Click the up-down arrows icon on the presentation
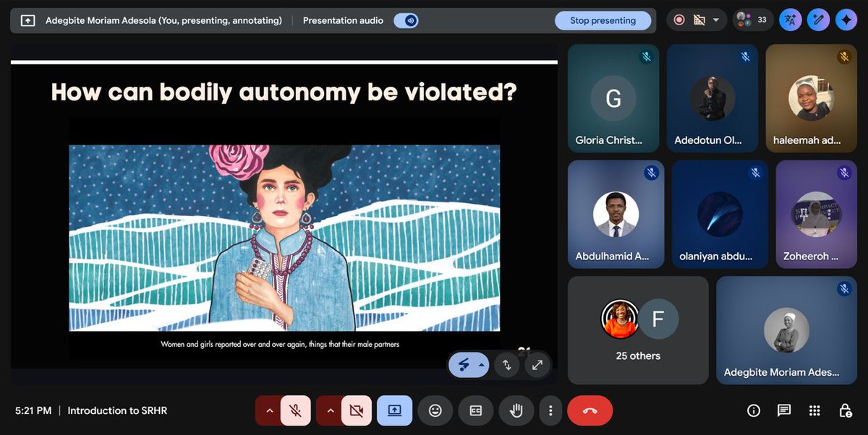This screenshot has height=435, width=868. [506, 365]
